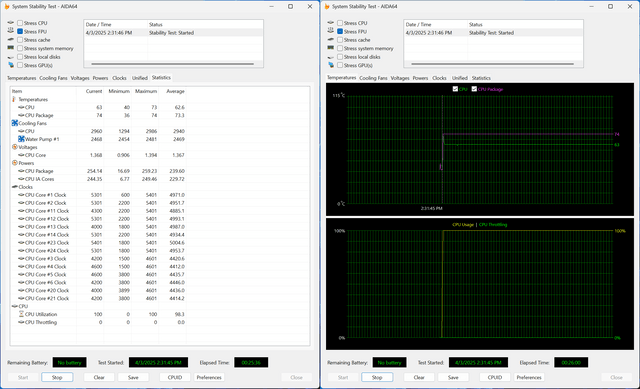The width and height of the screenshot is (640, 389).
Task: Use horizontal scrollbar in left window log list
Action: click(172, 64)
